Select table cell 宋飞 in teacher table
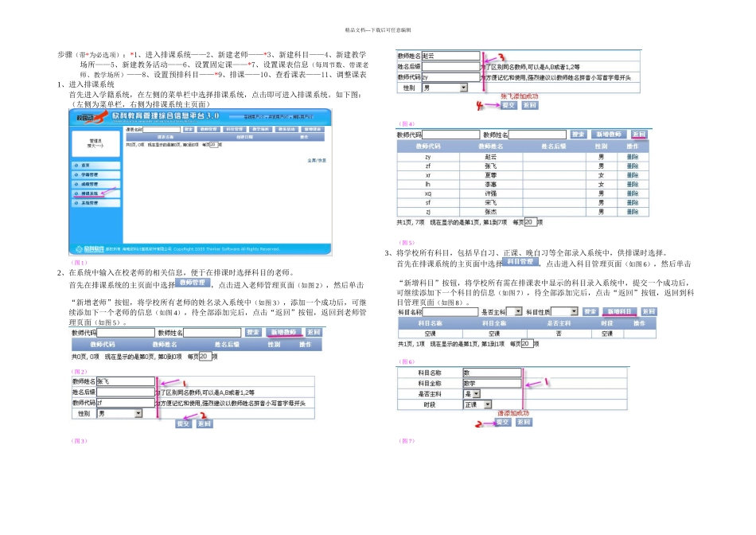The width and height of the screenshot is (756, 535). tap(491, 202)
